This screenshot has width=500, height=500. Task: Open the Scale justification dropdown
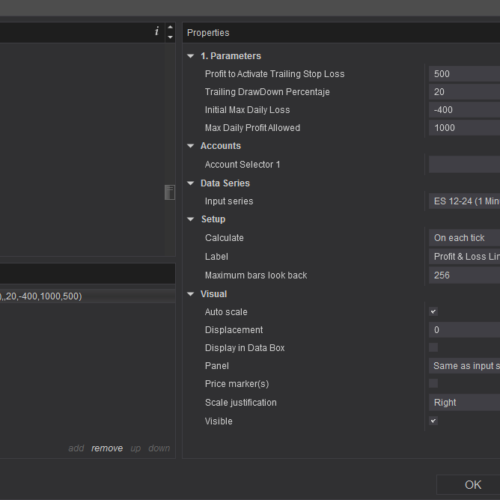pos(464,402)
